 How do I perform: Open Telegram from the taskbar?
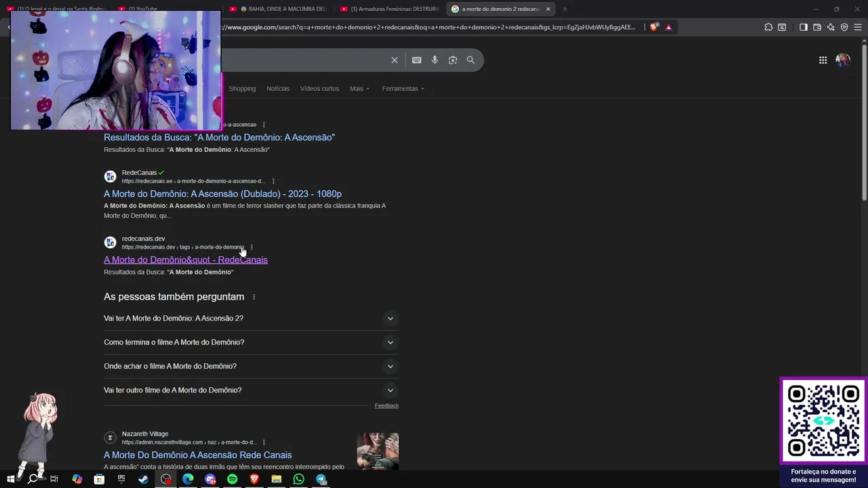pos(321,479)
